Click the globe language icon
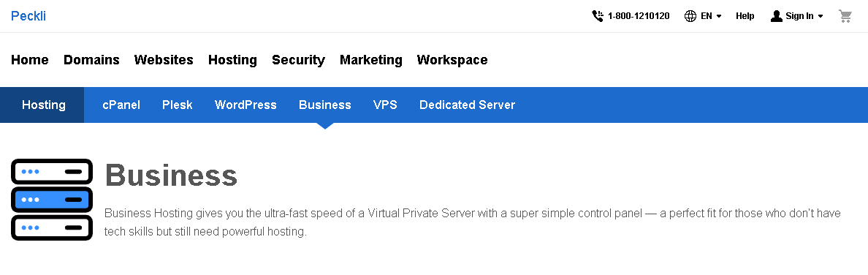Viewport: 868px width, 275px height. pos(690,16)
